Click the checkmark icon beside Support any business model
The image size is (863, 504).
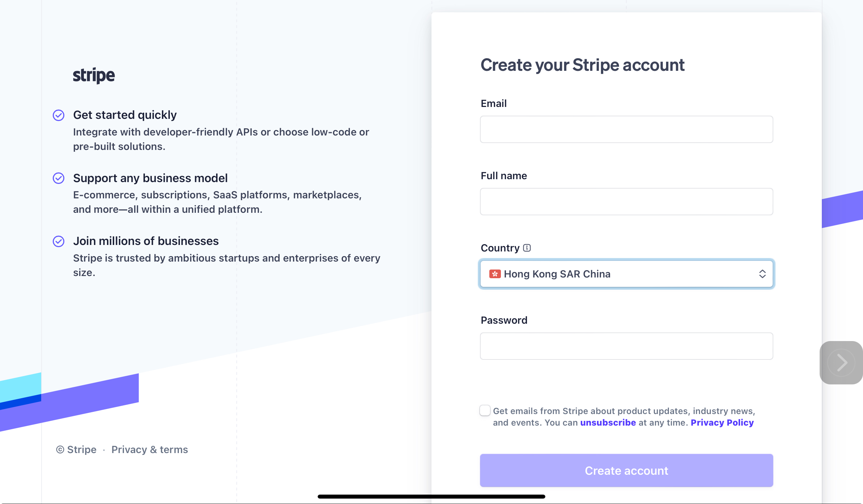tap(59, 178)
